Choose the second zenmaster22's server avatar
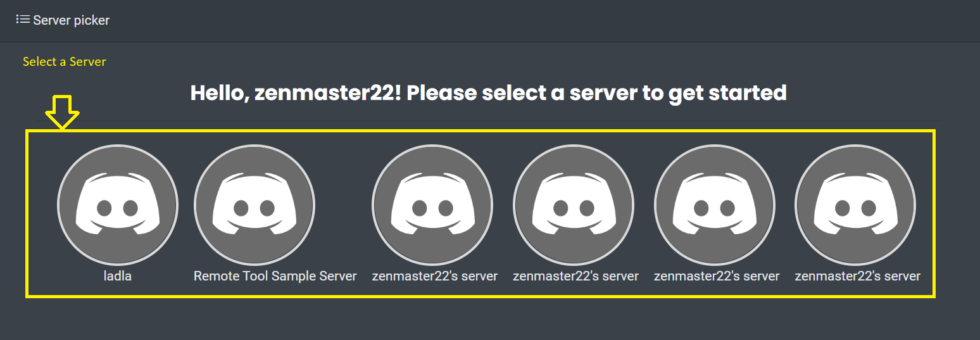The height and width of the screenshot is (340, 980). coord(574,205)
